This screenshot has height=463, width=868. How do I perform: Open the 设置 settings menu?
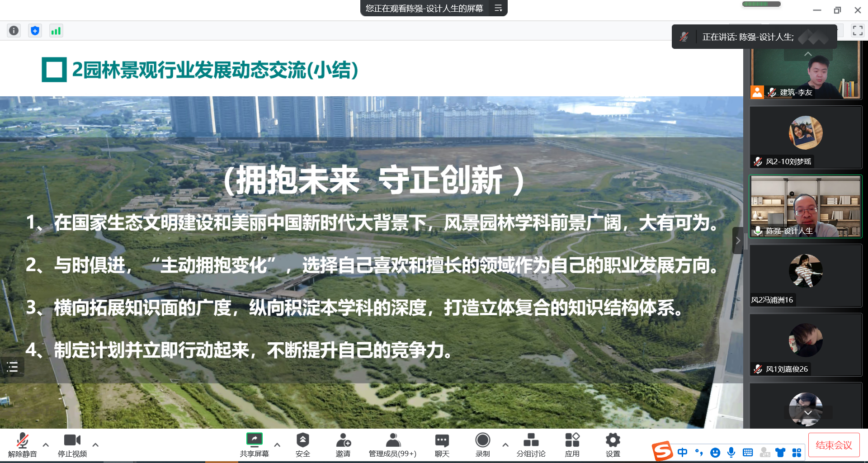613,445
